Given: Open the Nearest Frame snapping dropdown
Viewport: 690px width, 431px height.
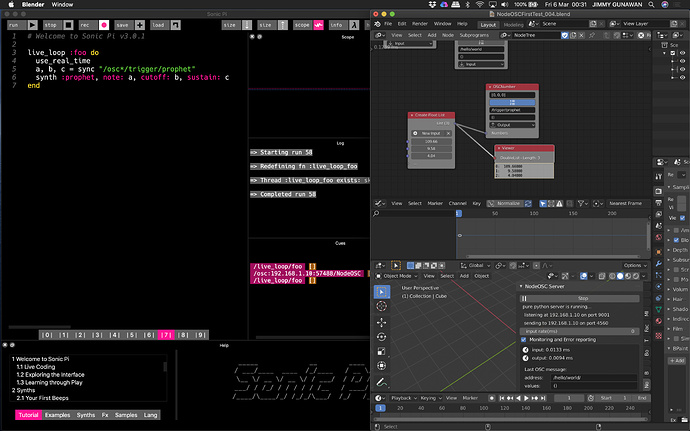Looking at the screenshot, I should (628, 203).
